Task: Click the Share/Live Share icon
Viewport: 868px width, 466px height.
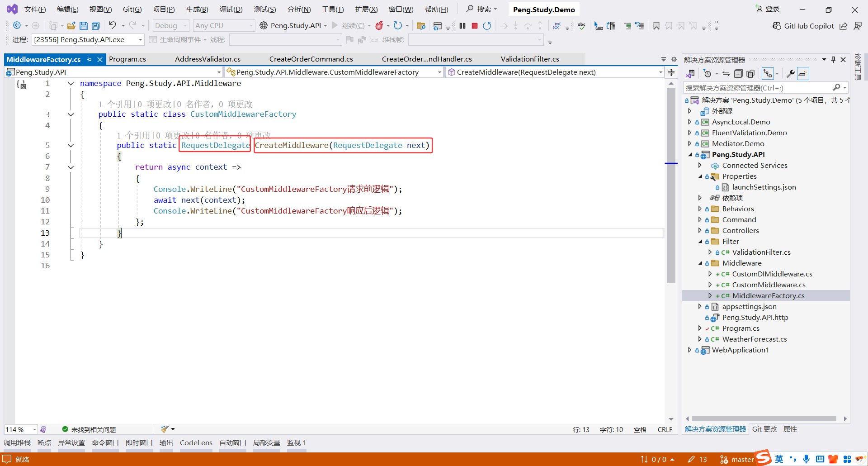Action: (x=843, y=26)
